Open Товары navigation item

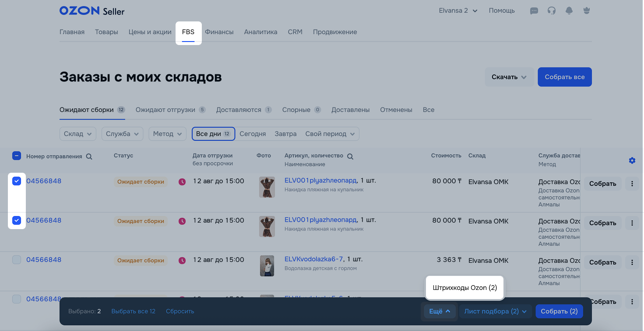(106, 32)
